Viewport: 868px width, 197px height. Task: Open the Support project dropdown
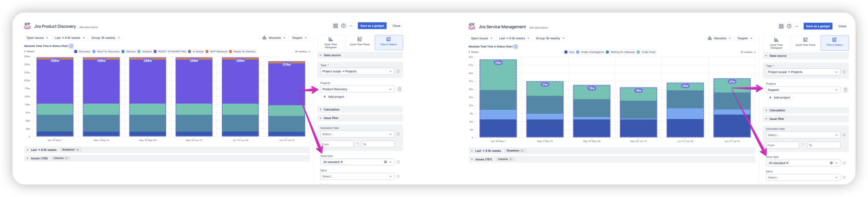coord(803,90)
